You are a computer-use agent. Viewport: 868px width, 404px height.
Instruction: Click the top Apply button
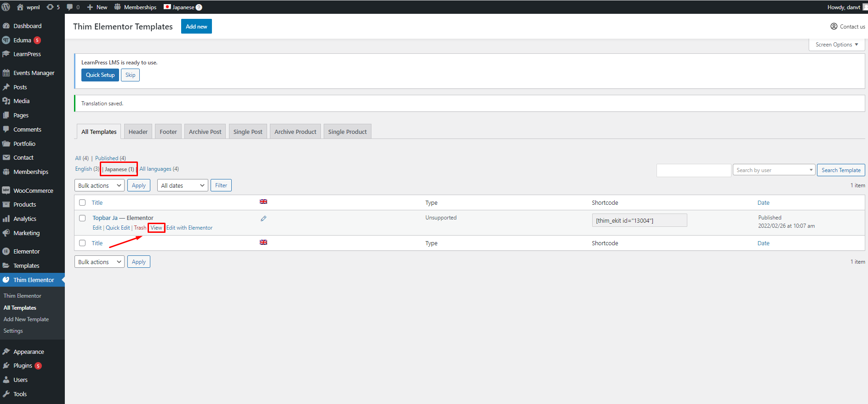tap(139, 185)
